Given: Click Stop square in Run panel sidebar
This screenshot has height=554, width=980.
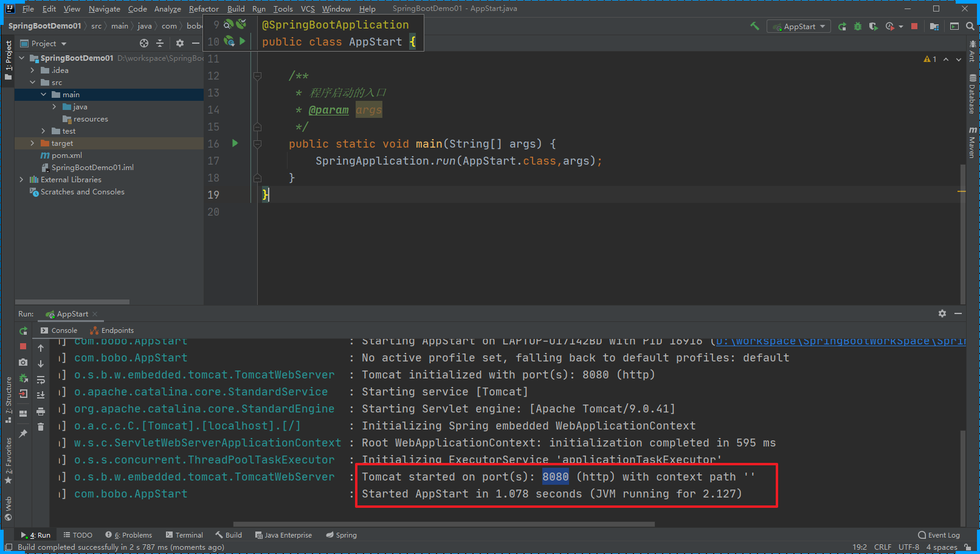Looking at the screenshot, I should coord(23,346).
